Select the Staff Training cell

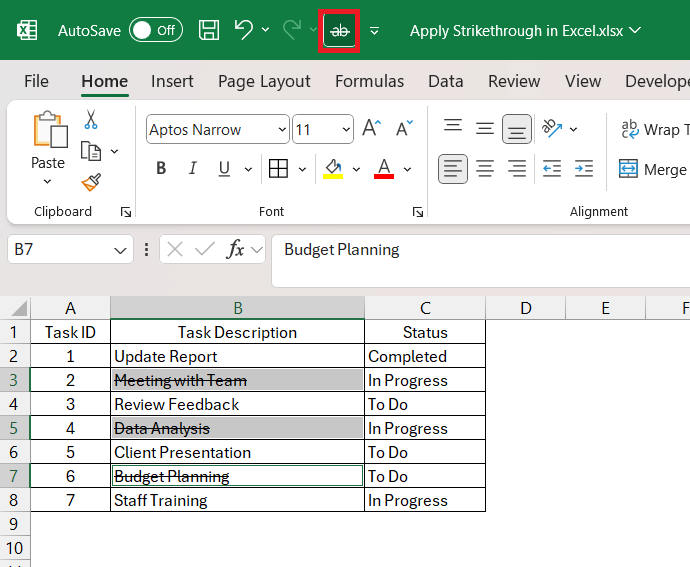pos(237,500)
